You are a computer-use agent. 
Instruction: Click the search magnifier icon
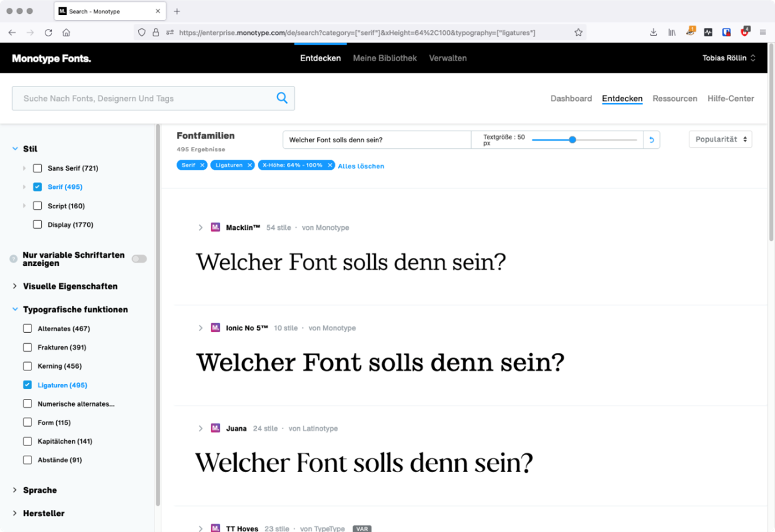pyautogui.click(x=282, y=98)
